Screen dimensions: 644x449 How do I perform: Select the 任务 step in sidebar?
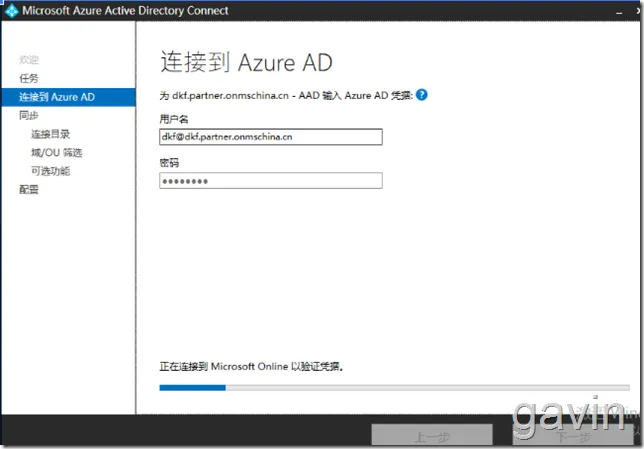point(29,78)
